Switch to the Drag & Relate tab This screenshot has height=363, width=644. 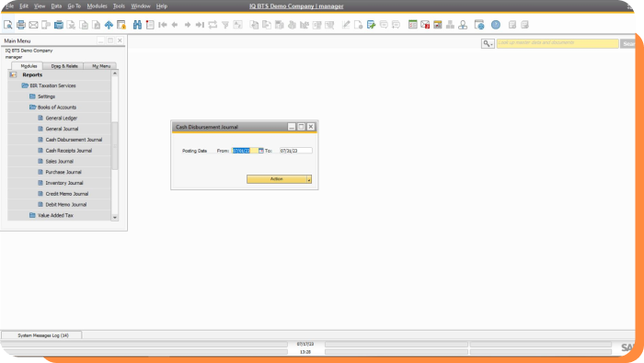click(64, 66)
